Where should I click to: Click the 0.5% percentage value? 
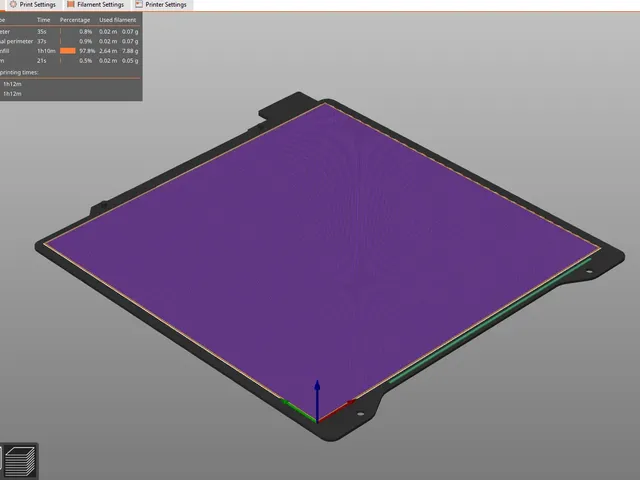(86, 61)
